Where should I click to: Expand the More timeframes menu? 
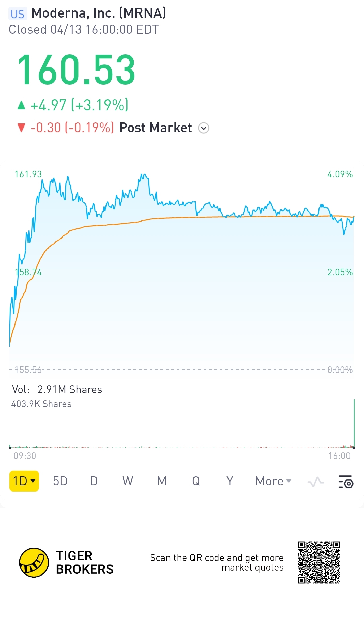click(x=273, y=481)
